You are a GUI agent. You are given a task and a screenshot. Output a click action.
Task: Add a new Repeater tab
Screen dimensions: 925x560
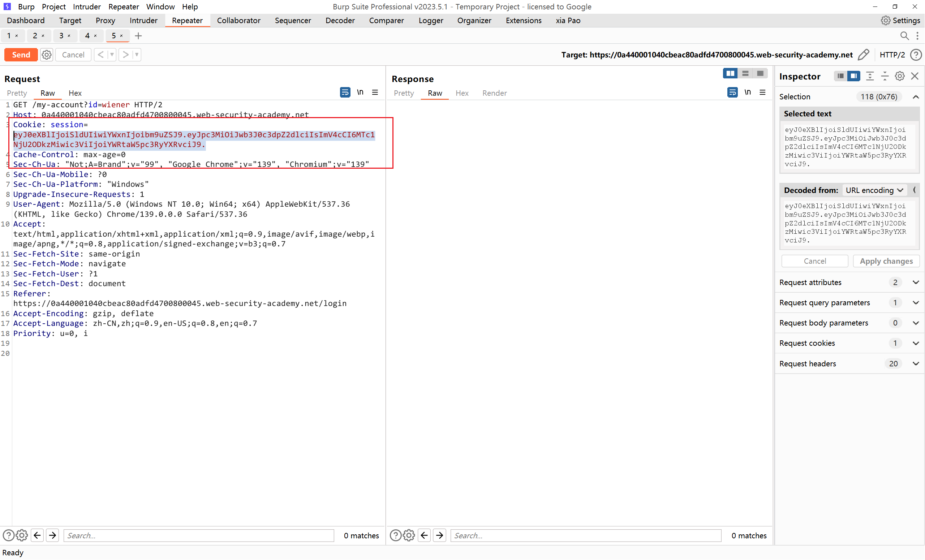[138, 36]
